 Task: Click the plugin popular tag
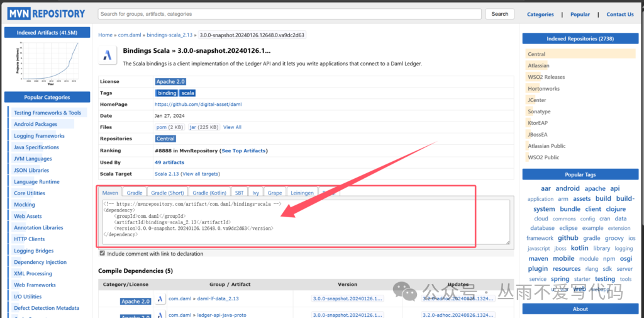tap(538, 269)
